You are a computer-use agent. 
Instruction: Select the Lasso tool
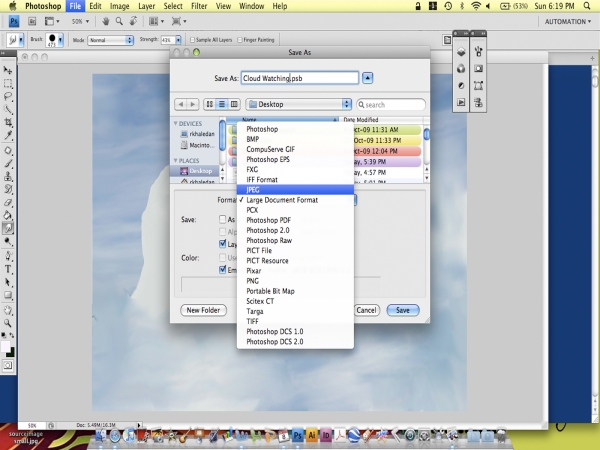tap(8, 96)
